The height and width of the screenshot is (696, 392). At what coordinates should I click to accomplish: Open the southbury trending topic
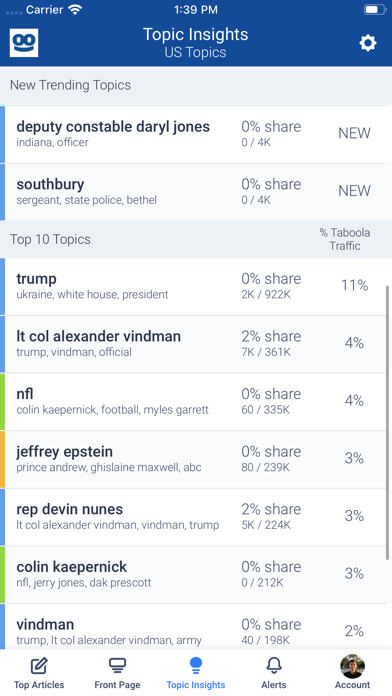click(x=196, y=192)
